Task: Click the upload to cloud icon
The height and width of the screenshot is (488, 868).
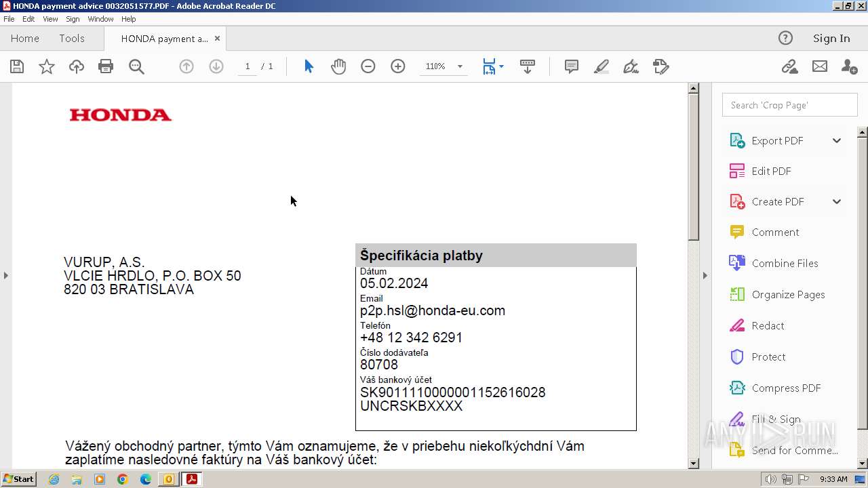Action: (x=77, y=66)
